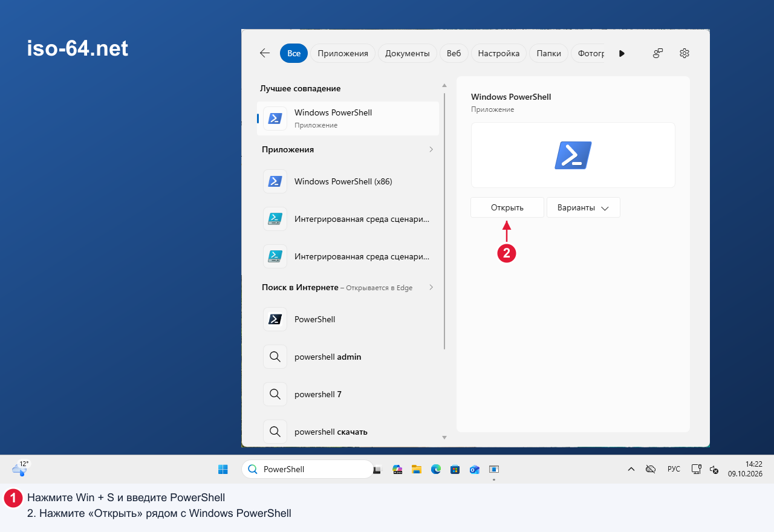Open File Explorer from the taskbar
This screenshot has height=532, width=774.
416,469
